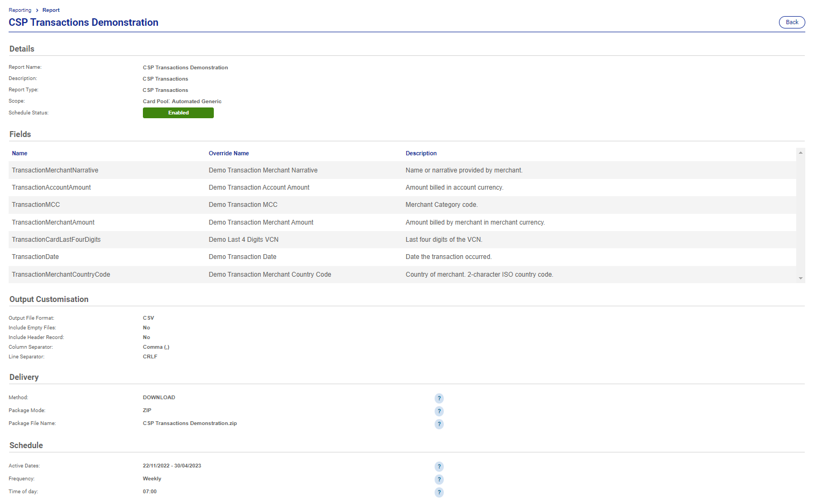Click the Description column header
The image size is (837, 504).
coord(421,153)
